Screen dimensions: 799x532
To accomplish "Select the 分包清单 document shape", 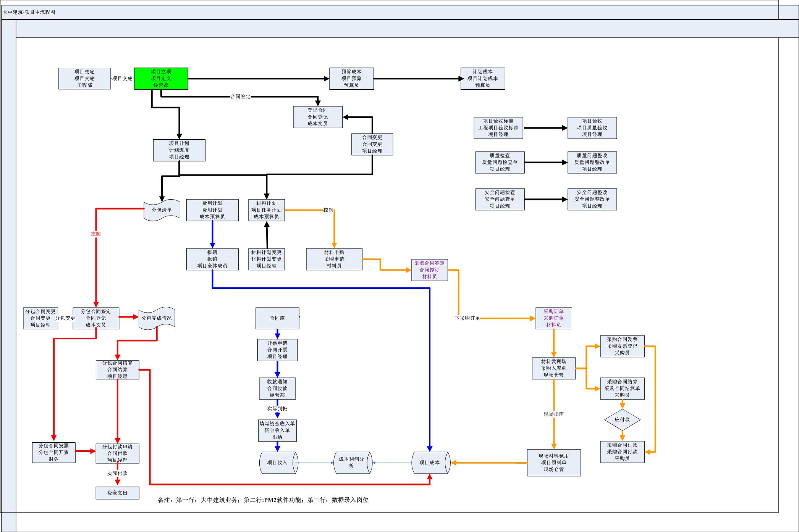I will pos(162,210).
